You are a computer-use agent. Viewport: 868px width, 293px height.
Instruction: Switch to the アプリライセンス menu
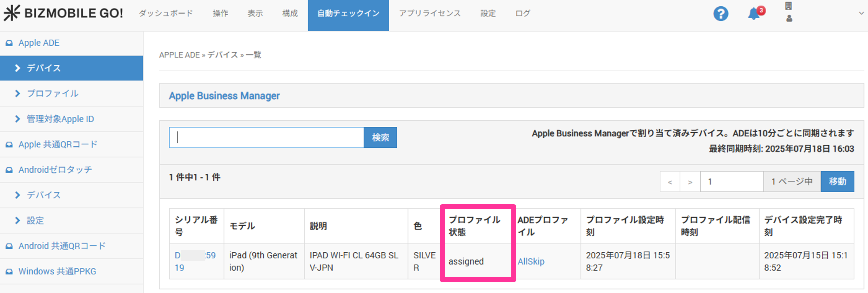430,13
